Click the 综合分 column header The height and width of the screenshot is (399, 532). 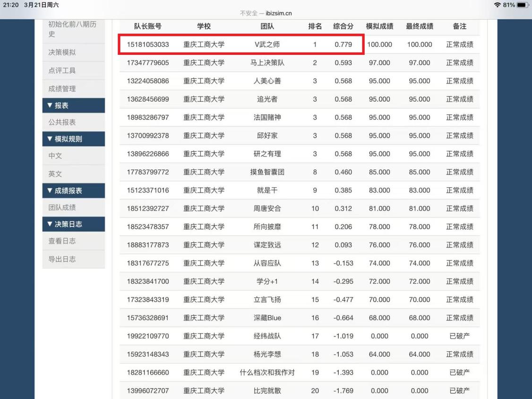tap(343, 26)
